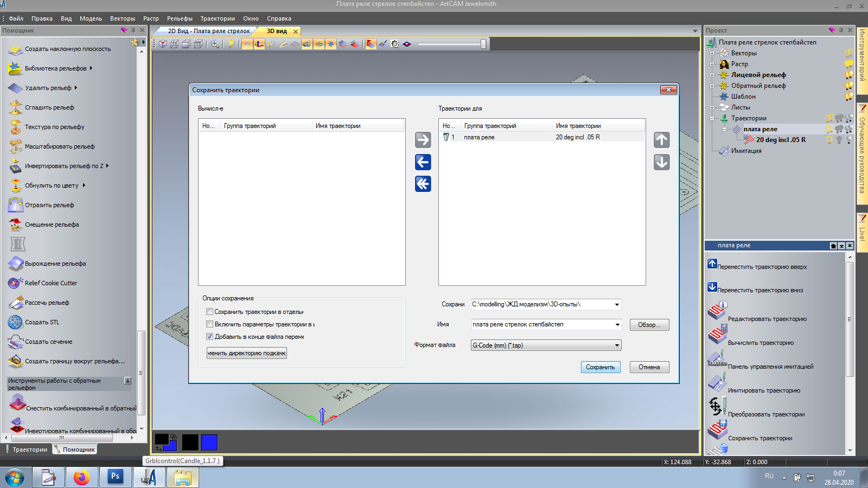Screen dimensions: 868x488
Task: Click Масштабировать рельеф tool
Action: pyautogui.click(x=60, y=146)
